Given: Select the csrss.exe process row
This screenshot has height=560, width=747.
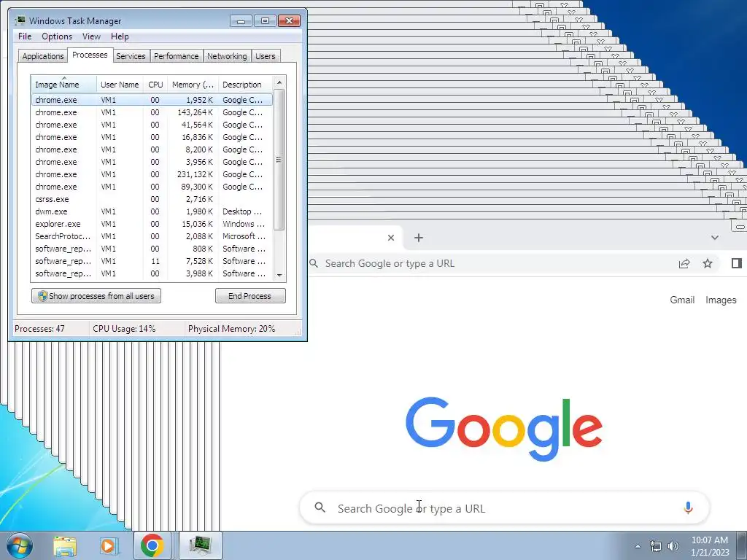Looking at the screenshot, I should (152, 199).
